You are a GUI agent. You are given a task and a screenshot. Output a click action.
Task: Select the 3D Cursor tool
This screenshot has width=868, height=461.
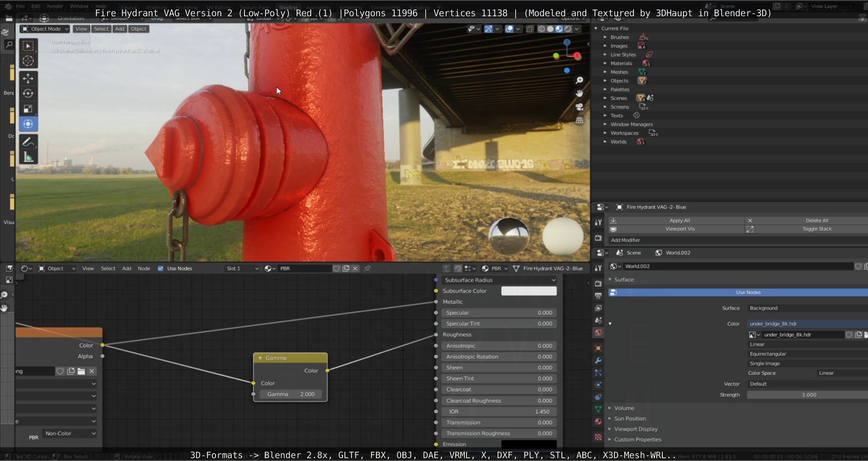pyautogui.click(x=28, y=61)
